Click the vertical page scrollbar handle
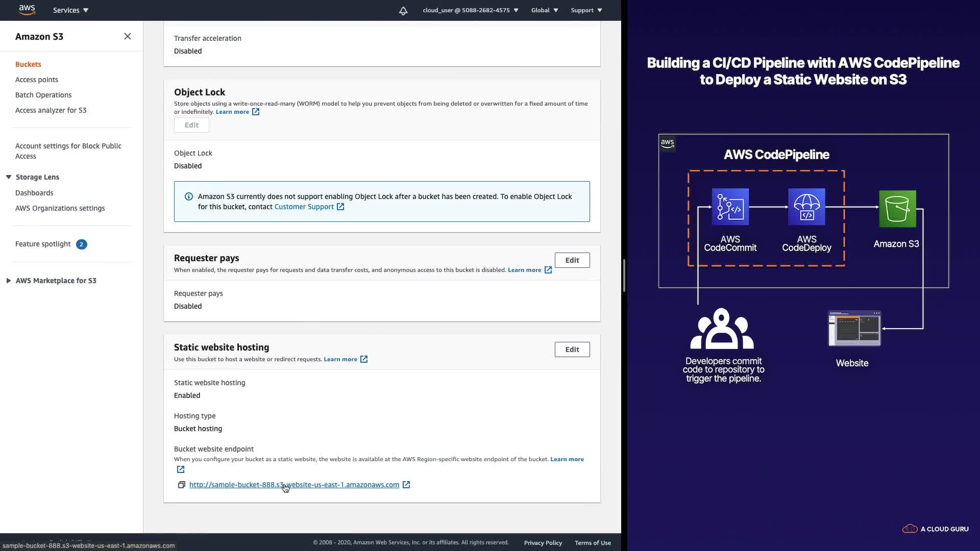This screenshot has height=551, width=980. pyautogui.click(x=624, y=275)
